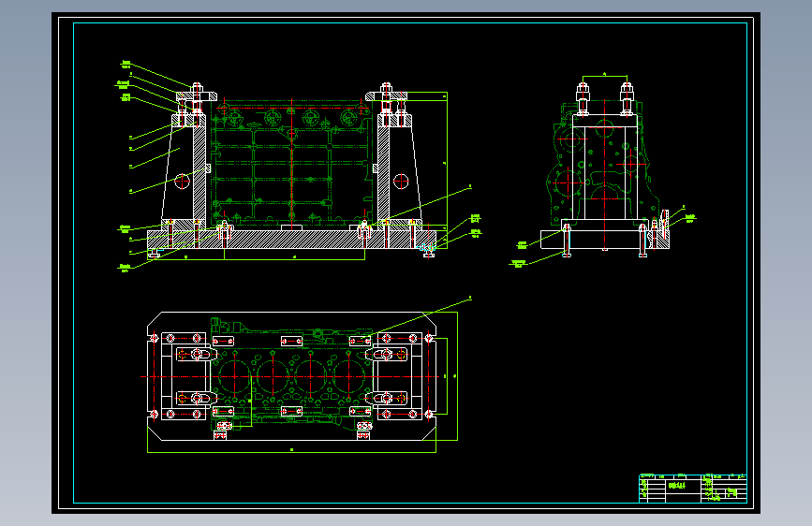Pick the circular hole in the right support

[x=401, y=182]
